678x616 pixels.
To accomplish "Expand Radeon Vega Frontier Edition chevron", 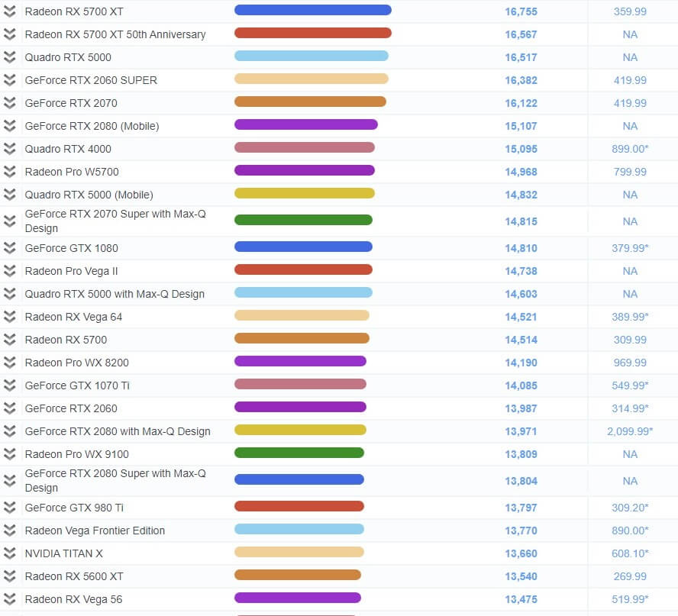I will [x=9, y=531].
